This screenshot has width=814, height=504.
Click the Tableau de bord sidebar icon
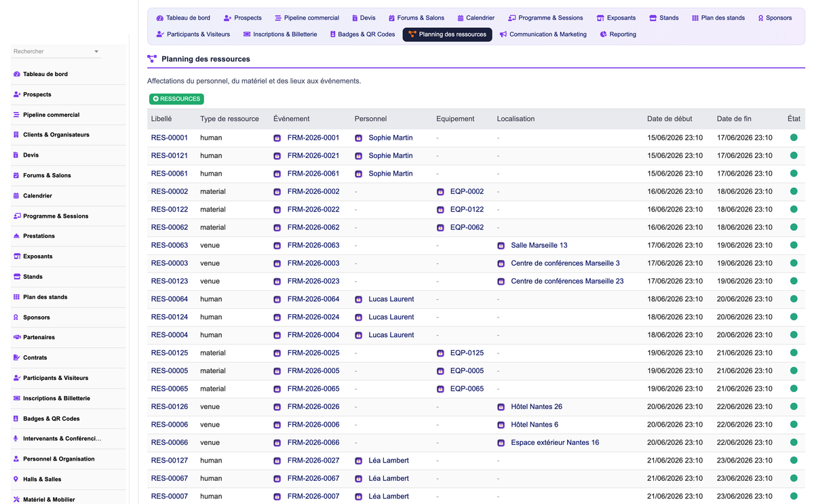point(16,74)
